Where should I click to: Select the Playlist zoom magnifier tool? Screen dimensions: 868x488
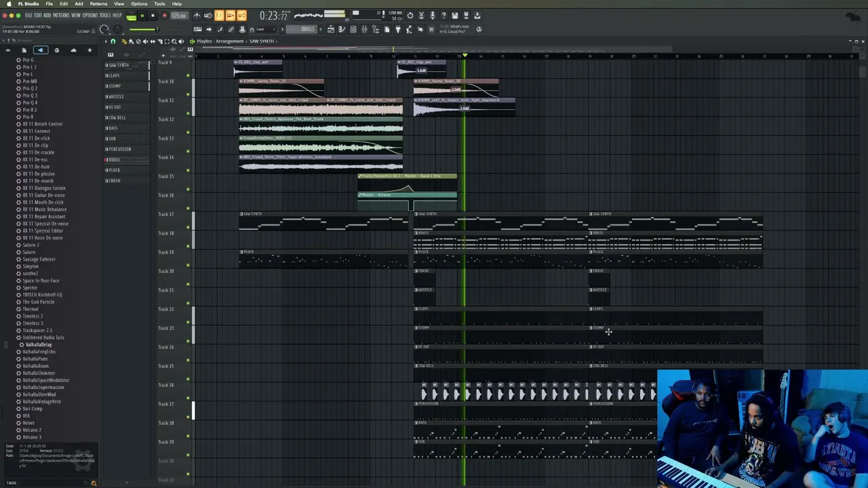174,41
